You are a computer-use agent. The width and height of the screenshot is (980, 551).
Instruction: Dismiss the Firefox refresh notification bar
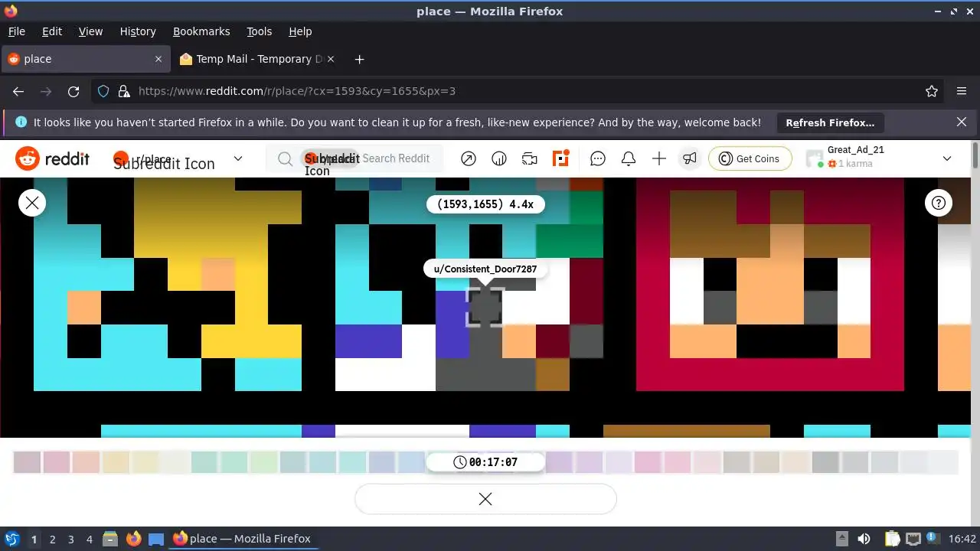click(x=962, y=122)
